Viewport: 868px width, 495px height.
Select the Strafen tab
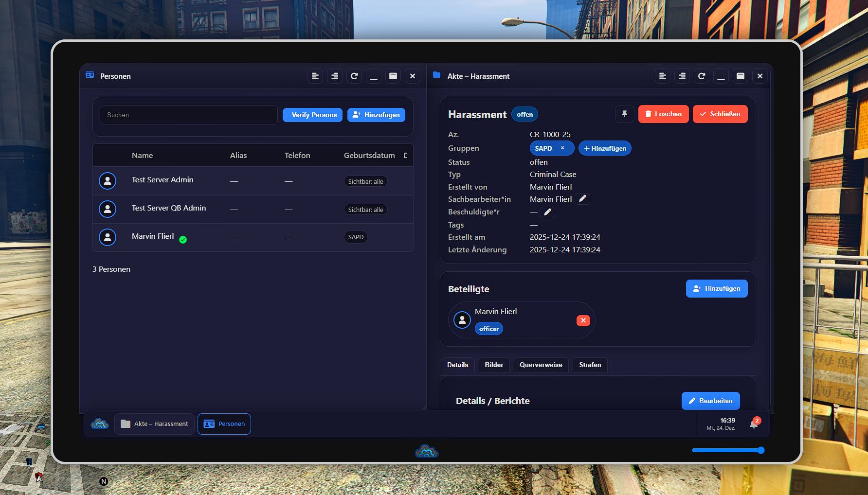click(590, 365)
